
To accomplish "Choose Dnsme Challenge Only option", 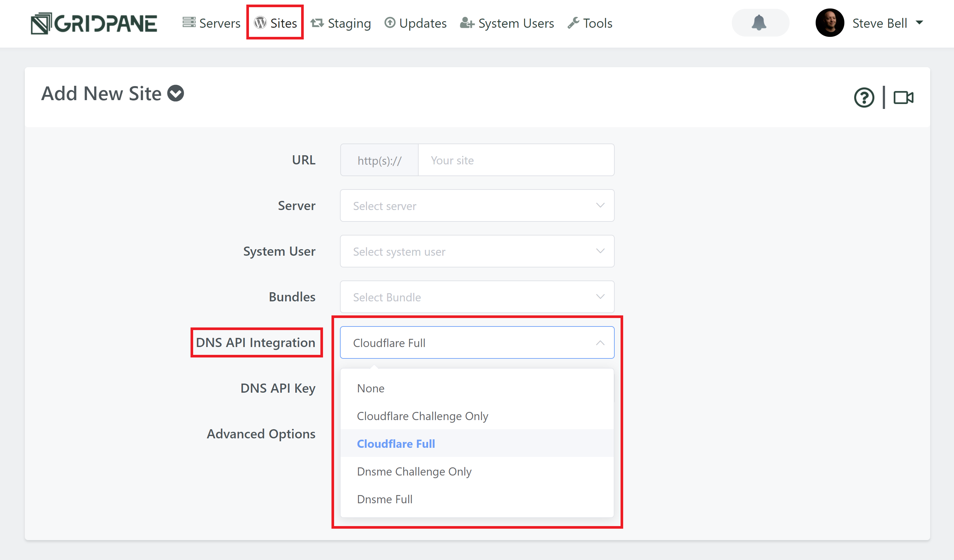I will [x=477, y=472].
